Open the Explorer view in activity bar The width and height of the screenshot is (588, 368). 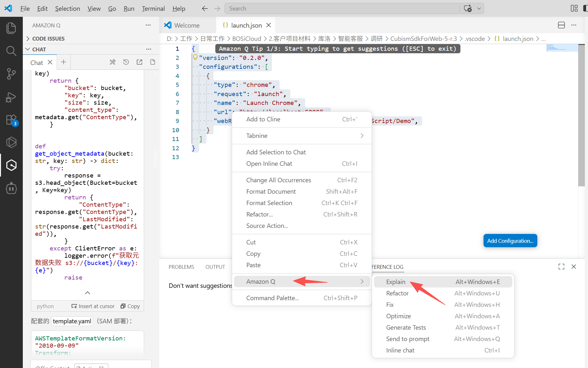click(x=11, y=28)
